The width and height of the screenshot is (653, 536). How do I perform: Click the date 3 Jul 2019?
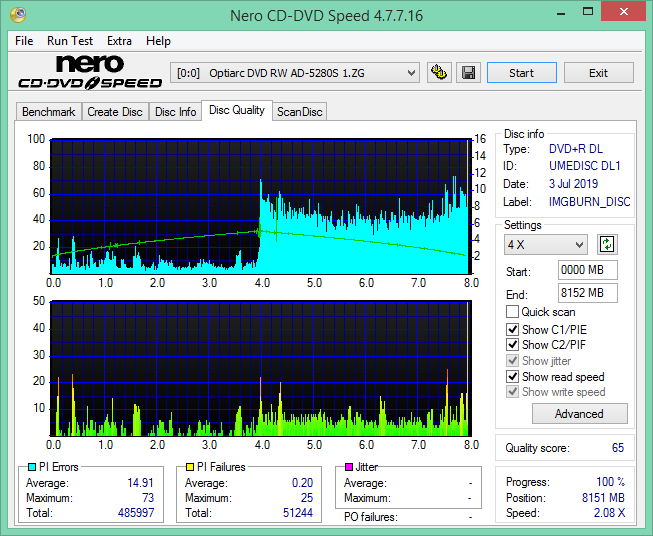click(x=573, y=184)
